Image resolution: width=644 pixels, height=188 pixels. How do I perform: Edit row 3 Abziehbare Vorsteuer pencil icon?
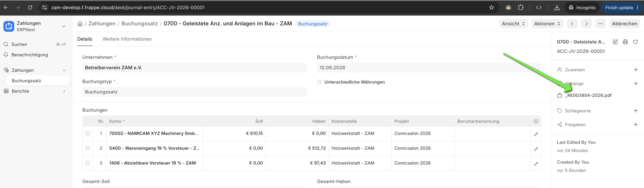(x=536, y=164)
